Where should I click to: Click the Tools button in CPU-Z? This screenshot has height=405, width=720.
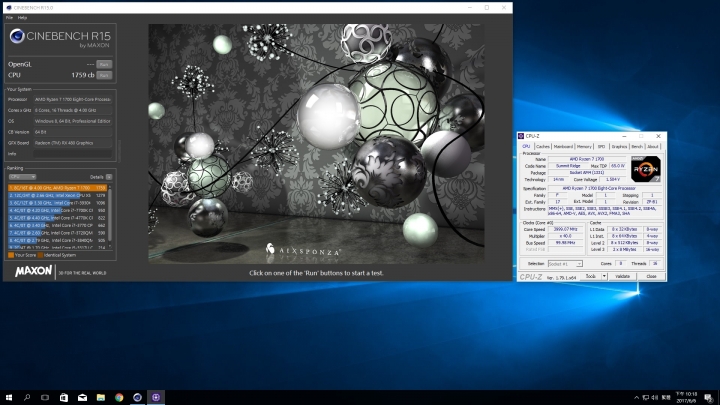click(x=591, y=276)
